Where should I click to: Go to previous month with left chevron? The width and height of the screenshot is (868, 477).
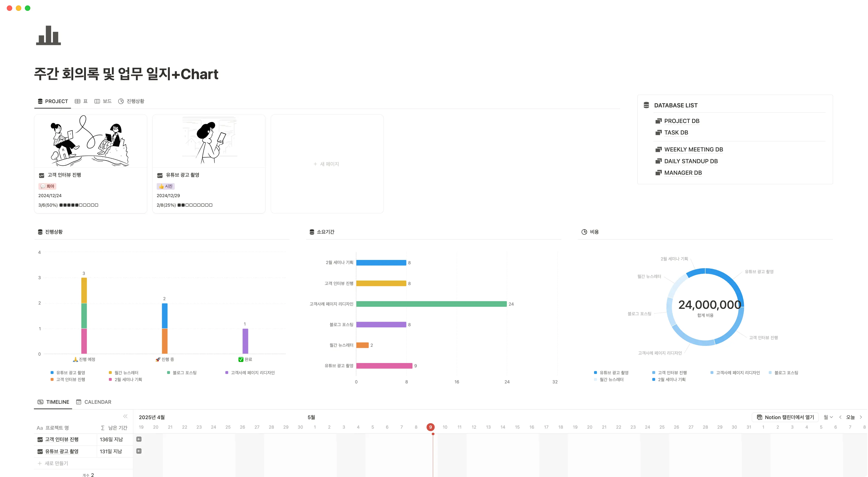840,417
